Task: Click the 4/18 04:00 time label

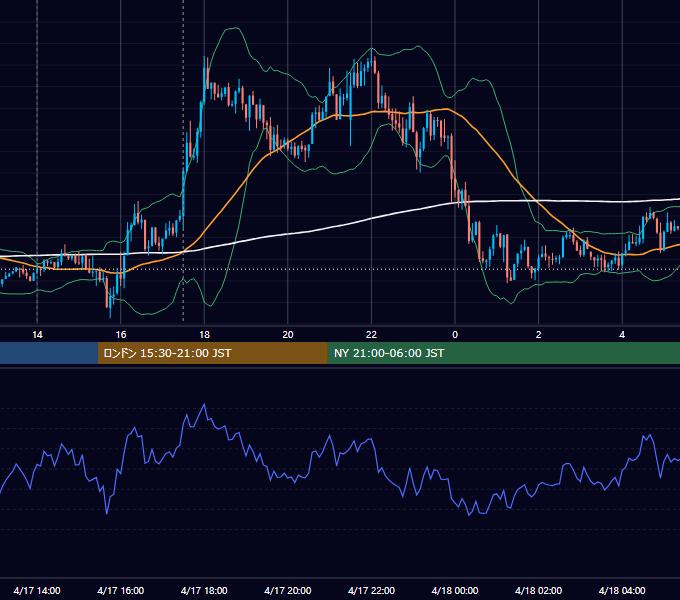Action: (622, 590)
